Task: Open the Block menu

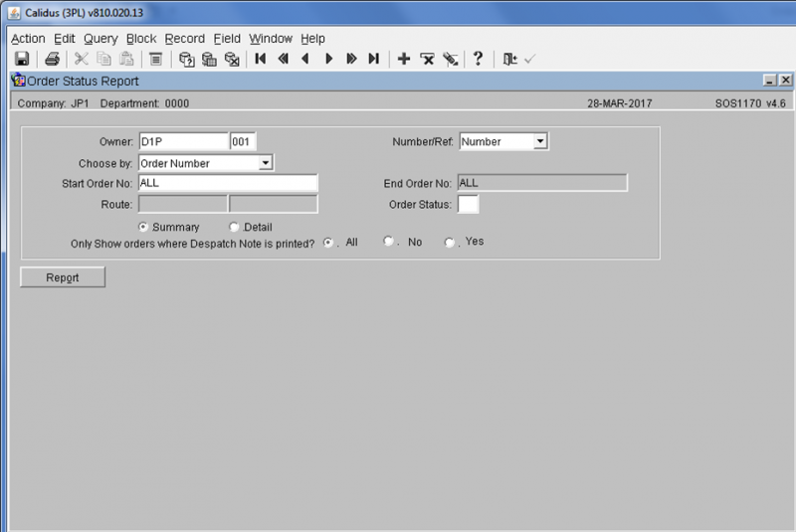Action: coord(141,39)
